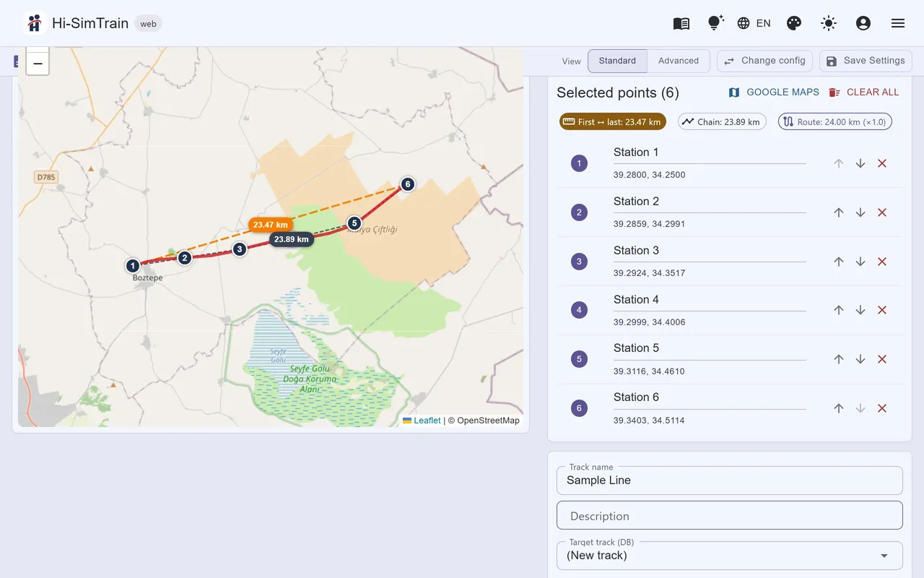Click the number 1 badge for Station 1
Screen dimensions: 924x578
tap(579, 163)
